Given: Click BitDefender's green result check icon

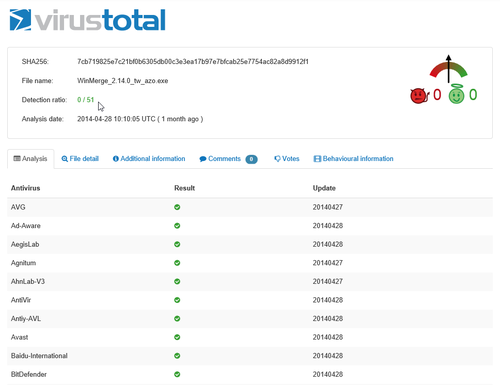Looking at the screenshot, I should click(x=177, y=374).
